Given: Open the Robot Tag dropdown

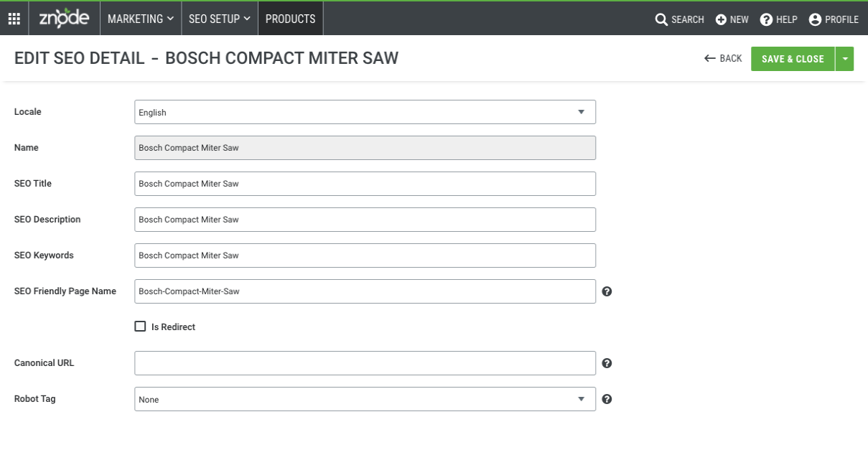Looking at the screenshot, I should click(x=365, y=399).
